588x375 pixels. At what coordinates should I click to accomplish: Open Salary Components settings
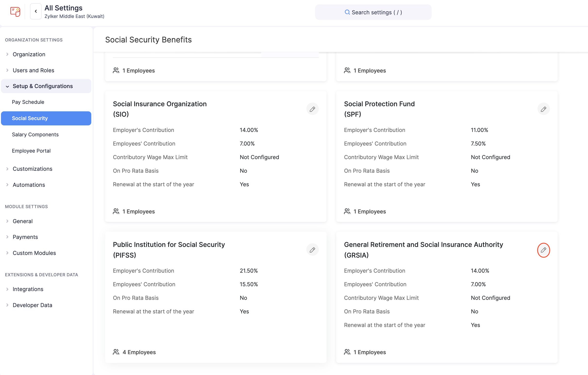tap(35, 134)
